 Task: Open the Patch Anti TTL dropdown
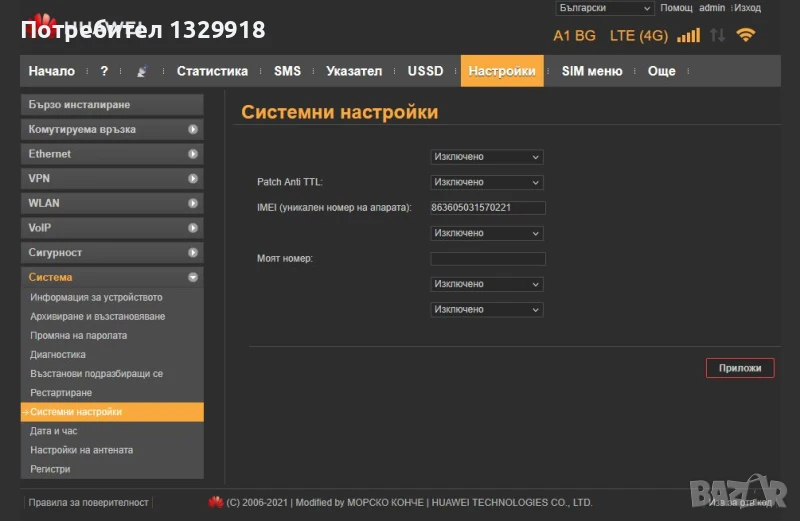click(x=487, y=183)
